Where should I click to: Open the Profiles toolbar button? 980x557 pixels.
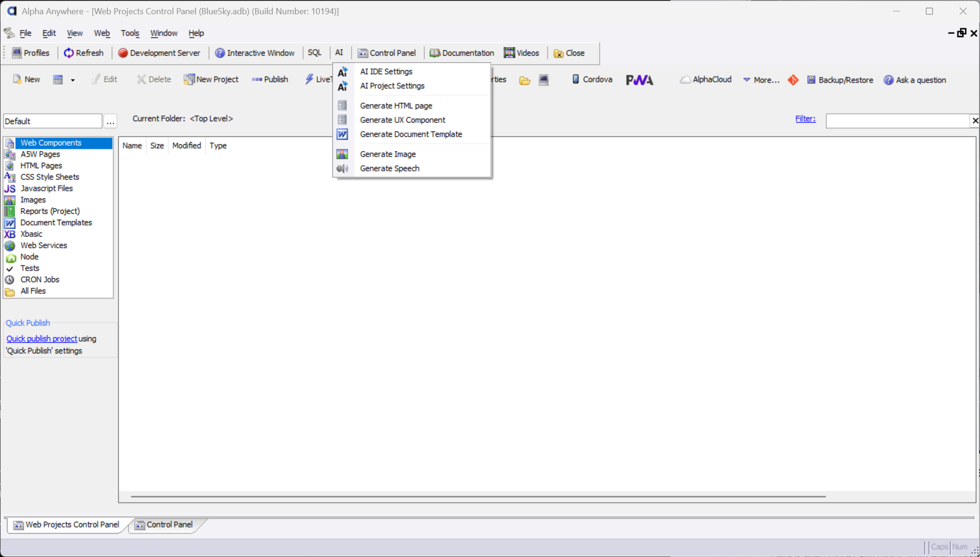tap(30, 53)
